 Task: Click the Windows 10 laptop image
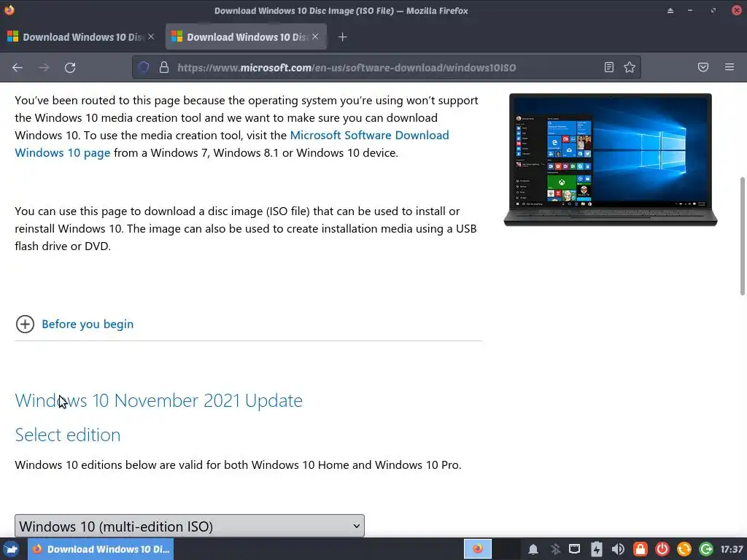coord(611,160)
